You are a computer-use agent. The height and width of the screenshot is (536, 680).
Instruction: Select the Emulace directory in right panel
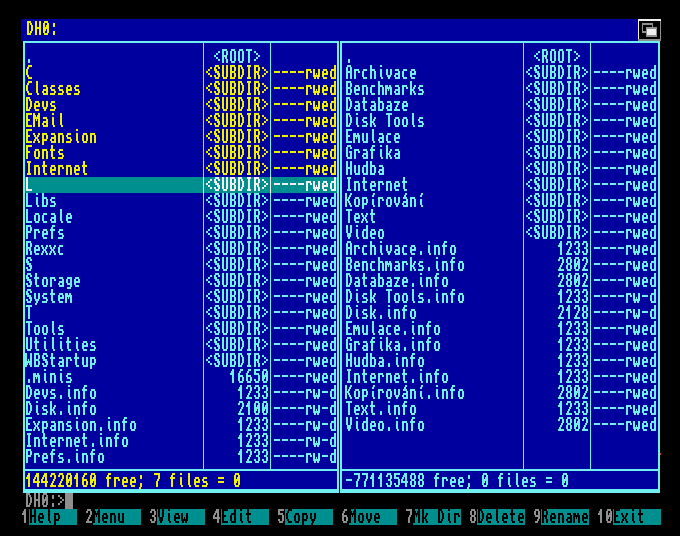[373, 137]
